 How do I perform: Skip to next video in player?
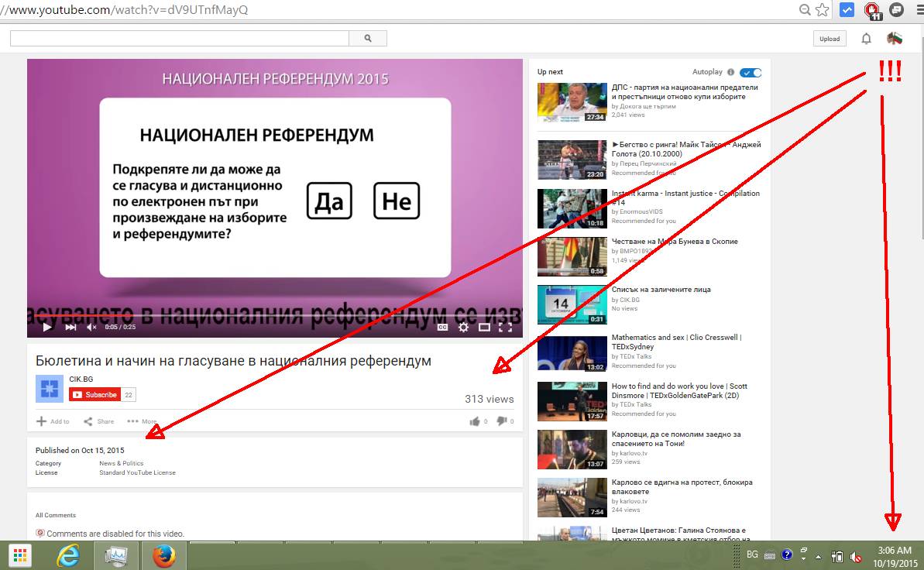coord(70,328)
